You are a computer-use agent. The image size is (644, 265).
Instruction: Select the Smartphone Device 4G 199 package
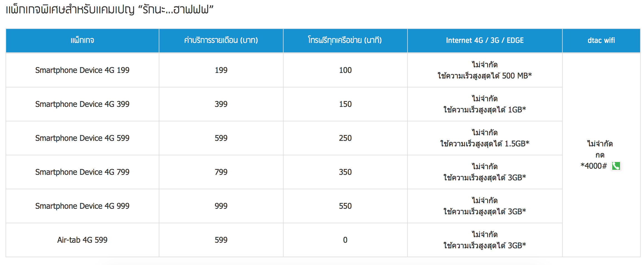point(82,70)
